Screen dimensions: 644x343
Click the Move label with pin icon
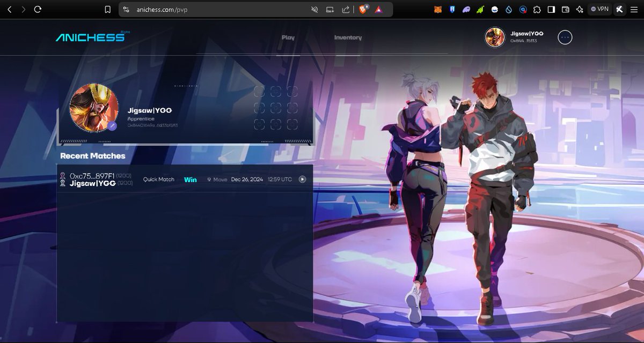tap(217, 180)
